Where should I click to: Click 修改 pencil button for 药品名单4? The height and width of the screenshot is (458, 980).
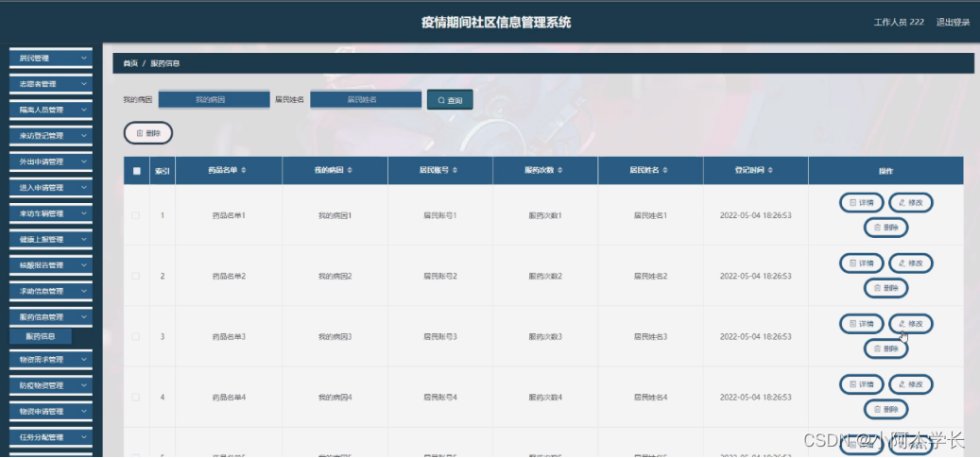tap(911, 384)
